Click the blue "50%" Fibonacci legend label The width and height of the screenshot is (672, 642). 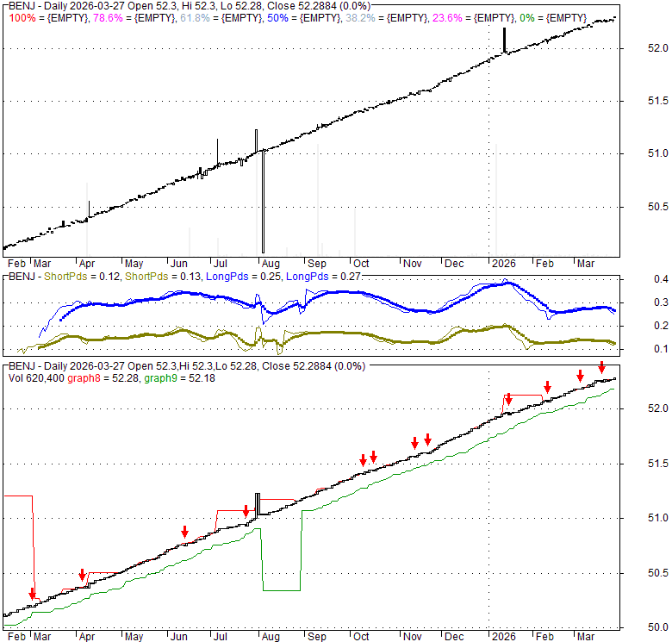[x=277, y=18]
